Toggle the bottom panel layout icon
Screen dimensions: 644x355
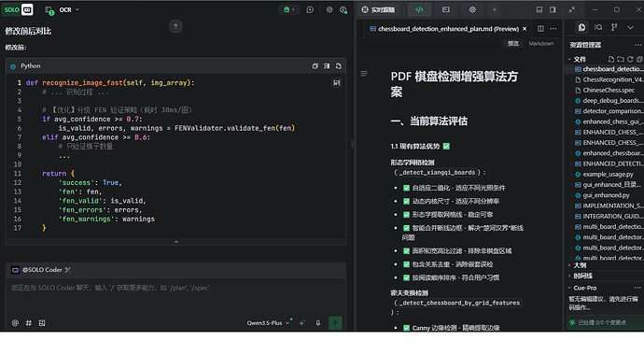[539, 9]
